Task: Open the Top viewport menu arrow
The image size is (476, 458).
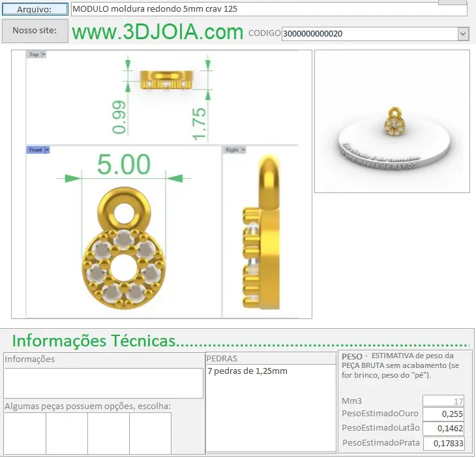Action: pyautogui.click(x=44, y=55)
